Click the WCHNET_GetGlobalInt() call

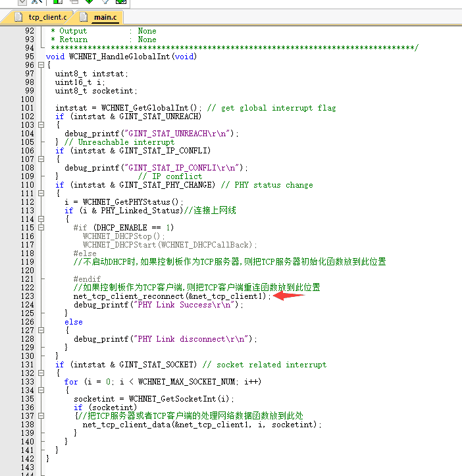coord(149,108)
